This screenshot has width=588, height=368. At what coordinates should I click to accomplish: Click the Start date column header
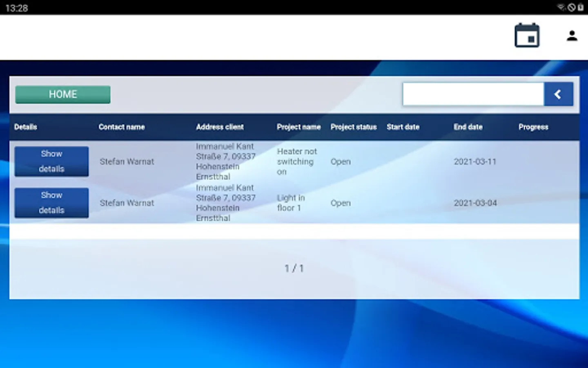403,127
